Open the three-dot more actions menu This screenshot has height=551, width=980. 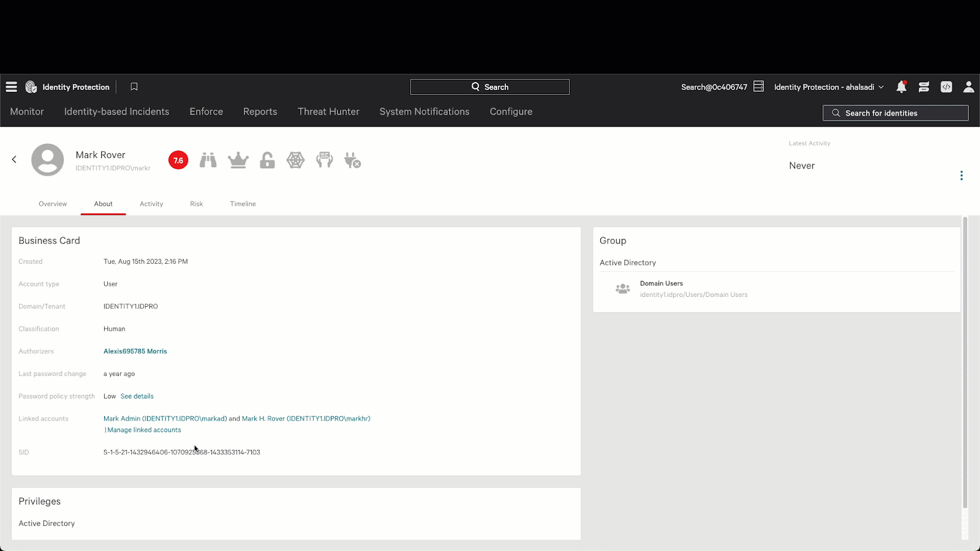click(962, 176)
